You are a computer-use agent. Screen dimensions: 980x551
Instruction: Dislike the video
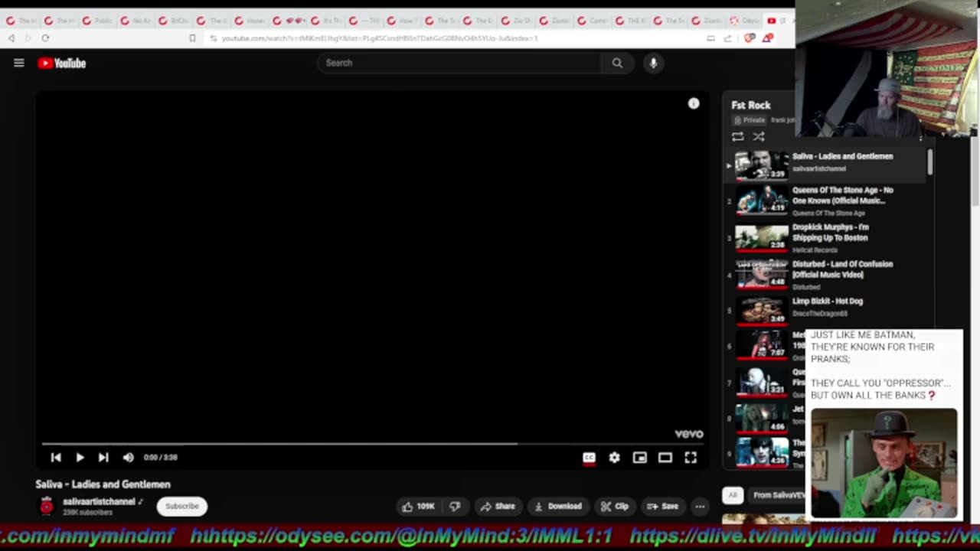click(x=455, y=506)
